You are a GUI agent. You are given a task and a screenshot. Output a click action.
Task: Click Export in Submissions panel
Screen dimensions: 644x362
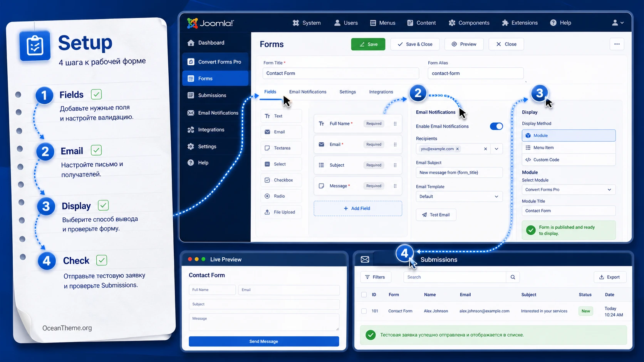click(610, 277)
